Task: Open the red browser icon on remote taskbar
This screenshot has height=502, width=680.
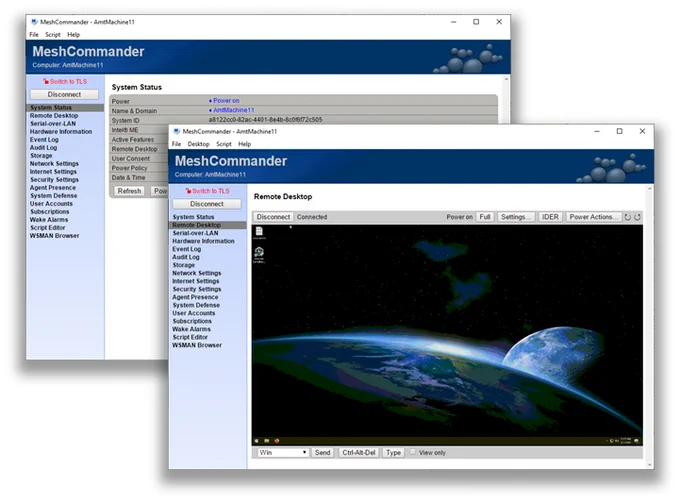Action: 277,441
